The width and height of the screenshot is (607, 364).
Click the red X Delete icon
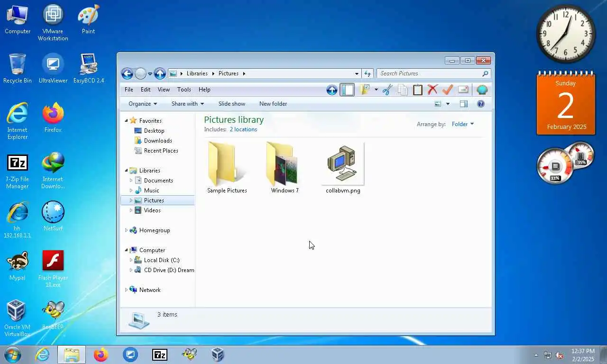tap(432, 90)
